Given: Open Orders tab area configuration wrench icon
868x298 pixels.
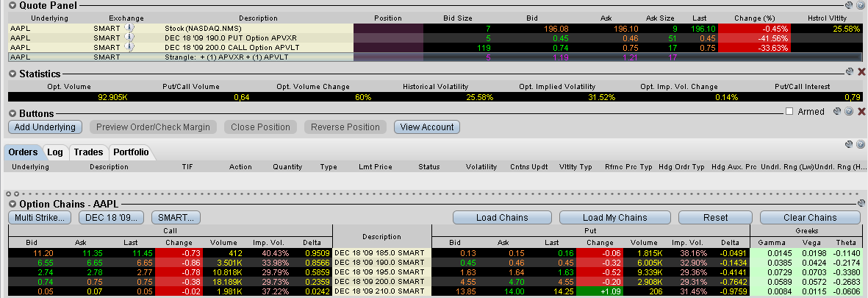Looking at the screenshot, I should (849, 144).
